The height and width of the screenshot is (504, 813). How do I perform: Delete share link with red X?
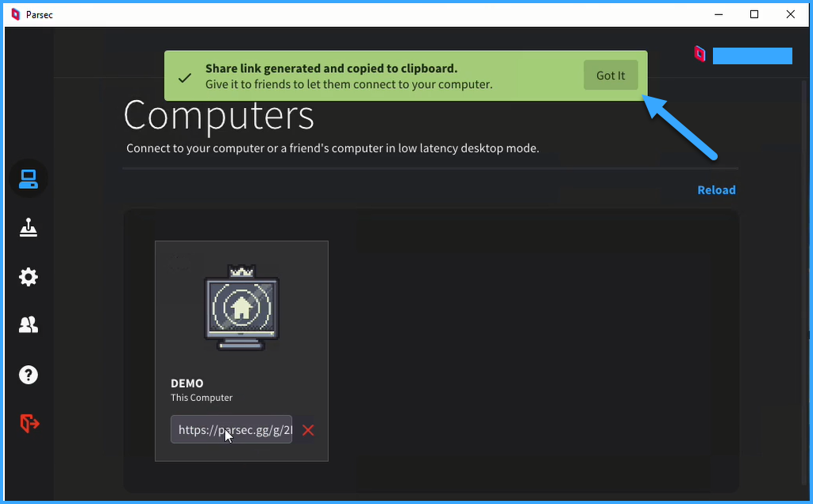(x=308, y=430)
